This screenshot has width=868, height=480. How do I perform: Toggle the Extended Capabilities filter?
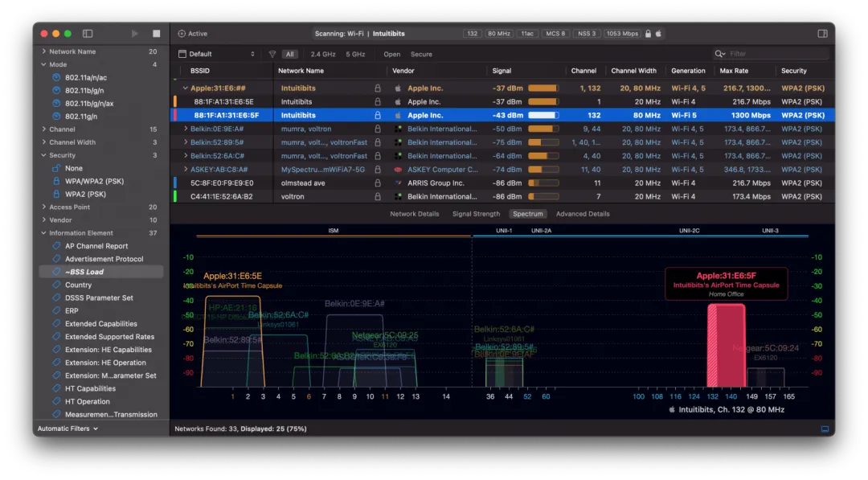(x=101, y=324)
